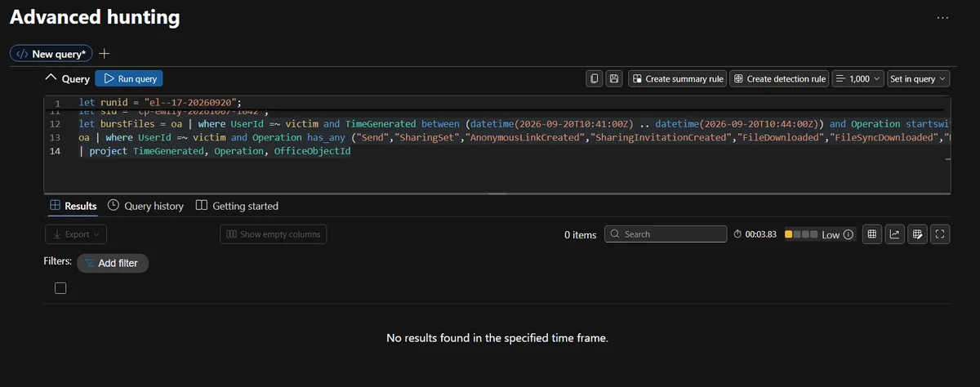Place cursor on let runid line

click(158, 103)
